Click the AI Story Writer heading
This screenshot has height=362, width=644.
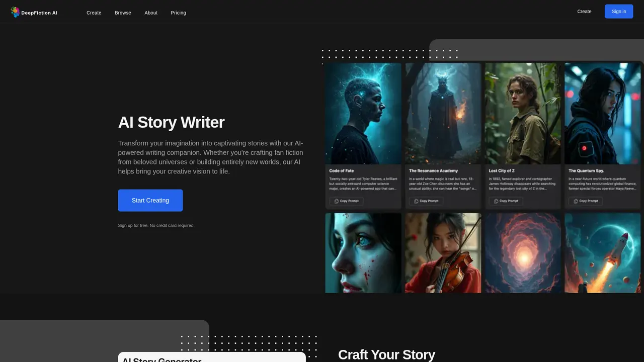tap(171, 122)
